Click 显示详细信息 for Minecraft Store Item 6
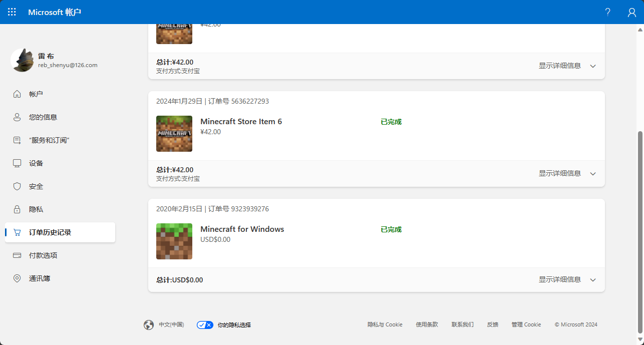 point(560,173)
